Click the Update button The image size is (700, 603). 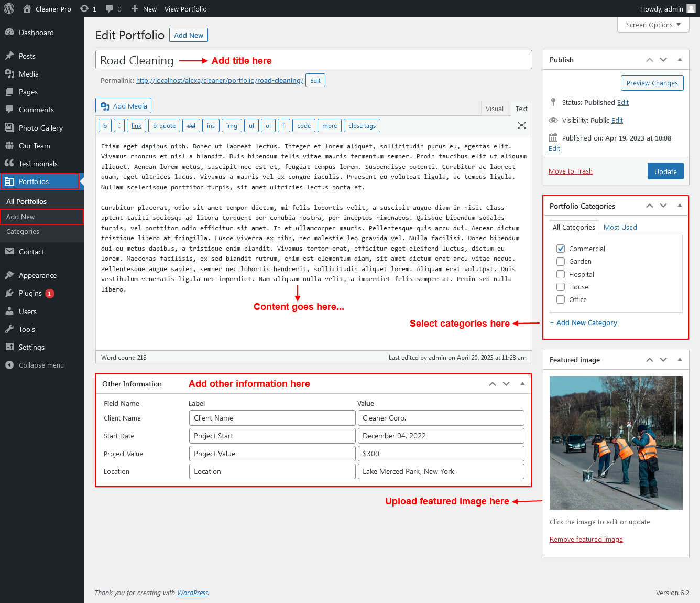point(665,171)
